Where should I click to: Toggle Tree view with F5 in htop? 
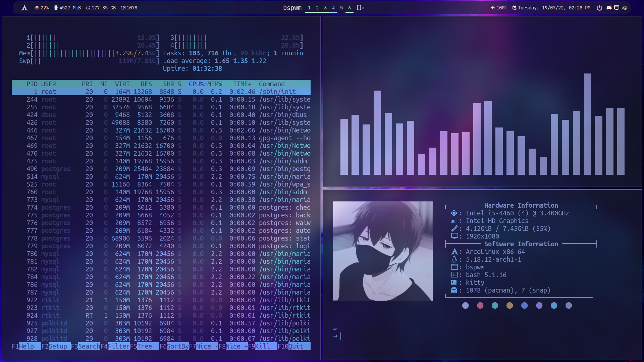145,346
